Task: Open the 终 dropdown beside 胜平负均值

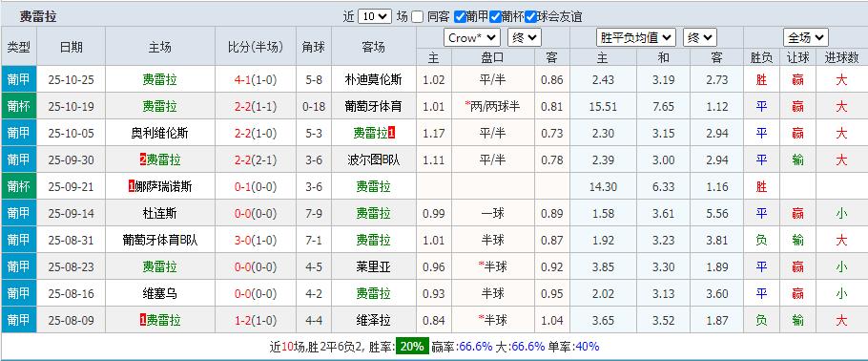Action: tap(700, 37)
